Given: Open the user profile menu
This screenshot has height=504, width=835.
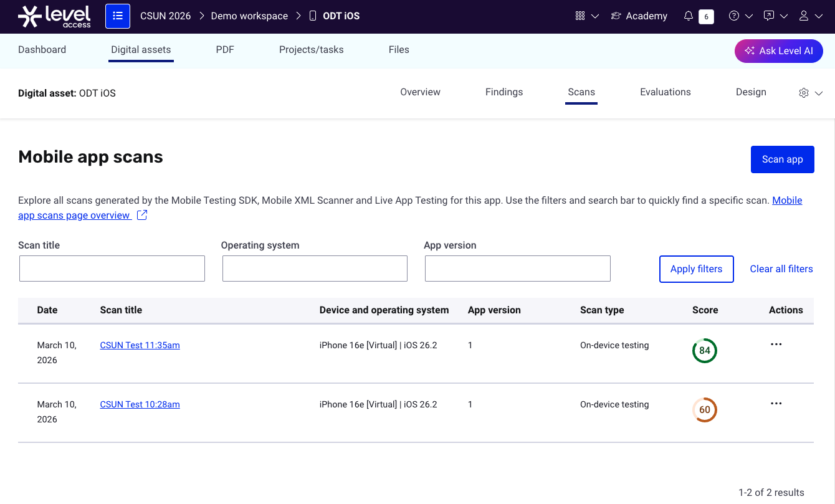Looking at the screenshot, I should [804, 16].
